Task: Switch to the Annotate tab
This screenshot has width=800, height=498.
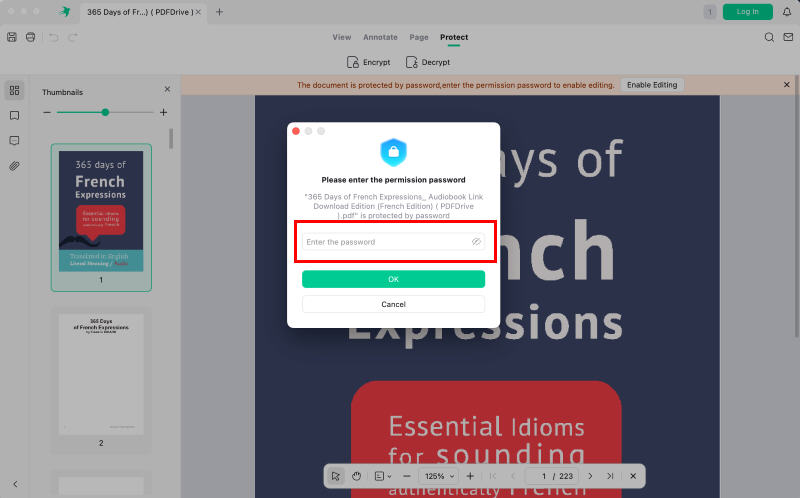Action: point(380,37)
